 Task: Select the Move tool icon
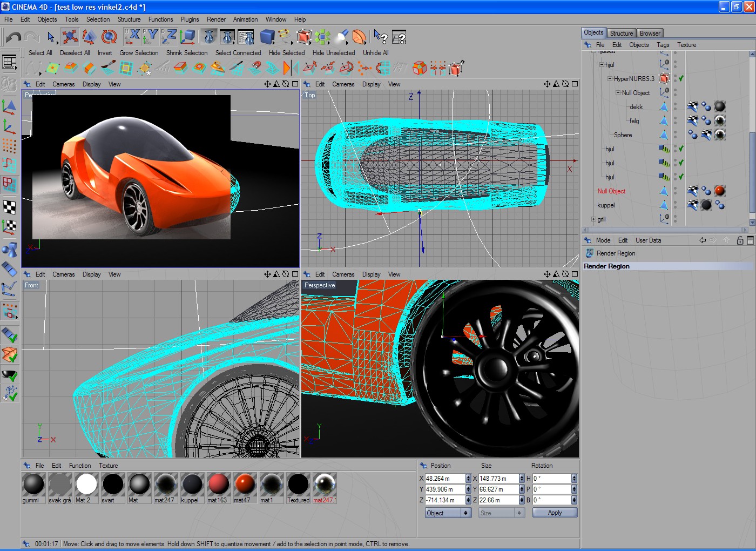(70, 37)
